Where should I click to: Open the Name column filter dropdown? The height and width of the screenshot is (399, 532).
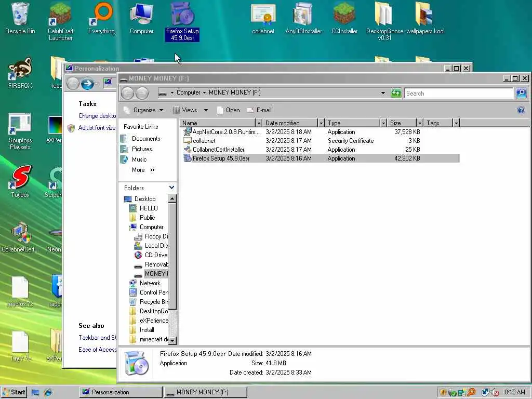(x=259, y=123)
